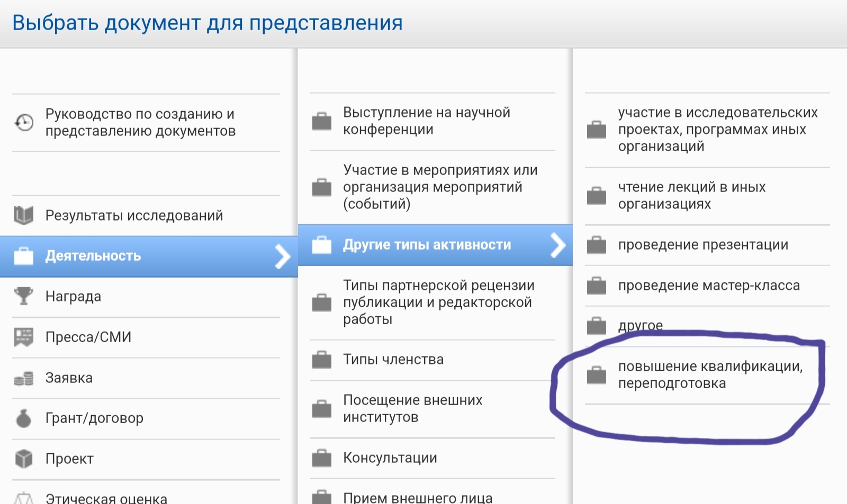Click briefcase icon beside Посещение внешних институтов
Image resolution: width=847 pixels, height=504 pixels.
click(x=322, y=409)
